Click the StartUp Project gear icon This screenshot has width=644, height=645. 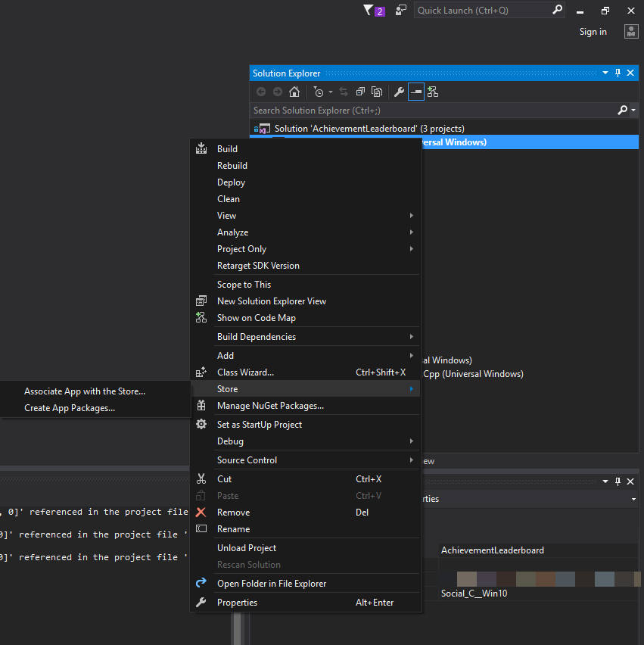tap(201, 424)
